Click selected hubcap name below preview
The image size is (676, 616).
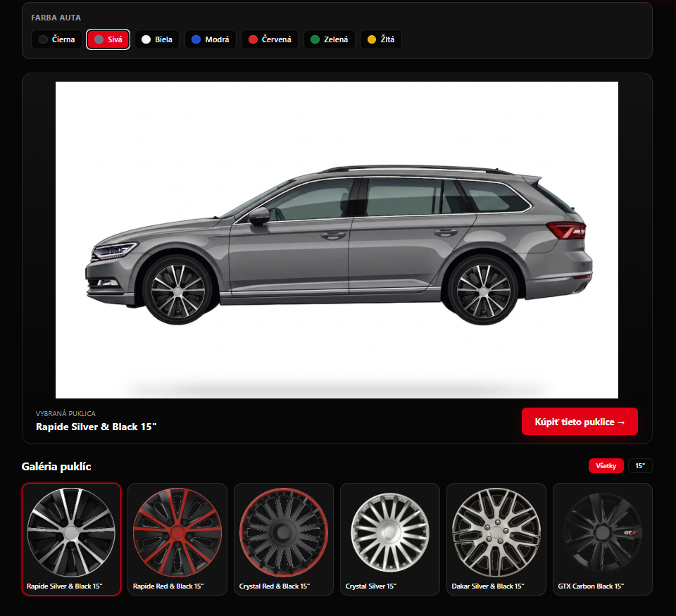pos(96,427)
